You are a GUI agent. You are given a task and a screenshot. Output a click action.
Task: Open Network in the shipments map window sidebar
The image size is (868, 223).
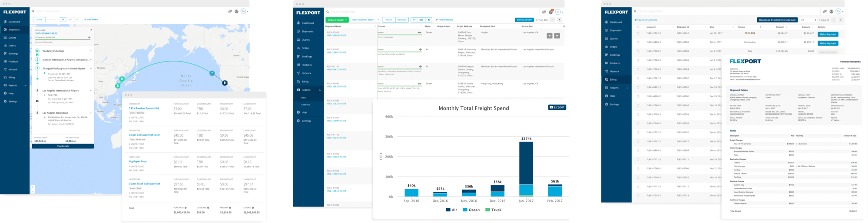click(13, 69)
